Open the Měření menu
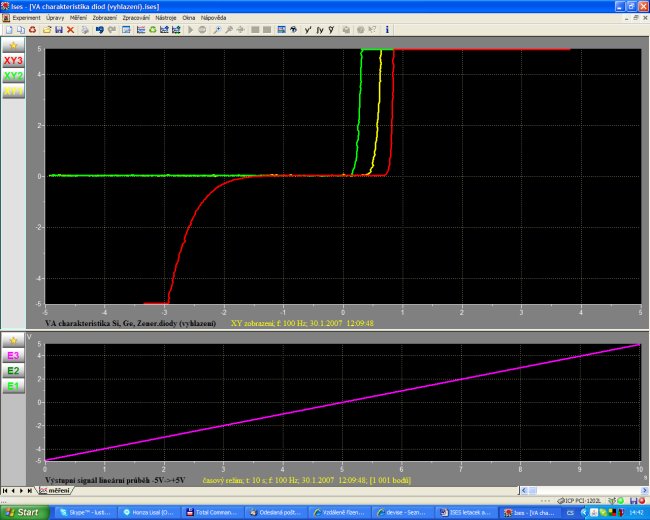Image resolution: width=650 pixels, height=520 pixels. (x=78, y=18)
